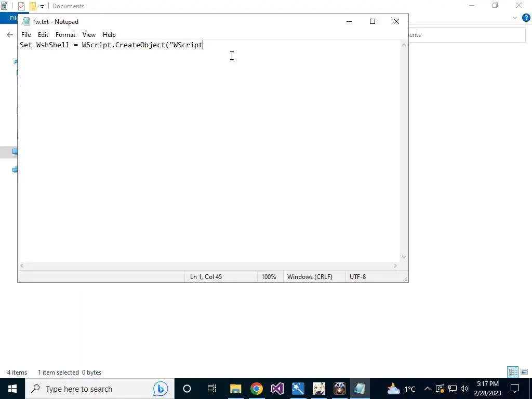
Task: Open the panda icon app on taskbar
Action: tap(339, 389)
